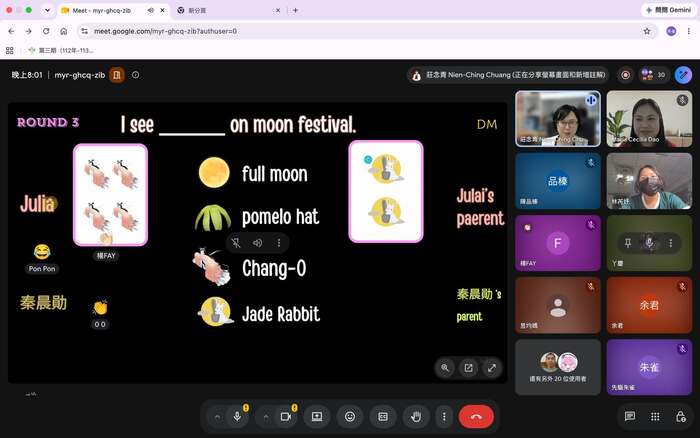Bookmark this page with star icon
Viewport: 700px width, 438px height.
pos(647,31)
